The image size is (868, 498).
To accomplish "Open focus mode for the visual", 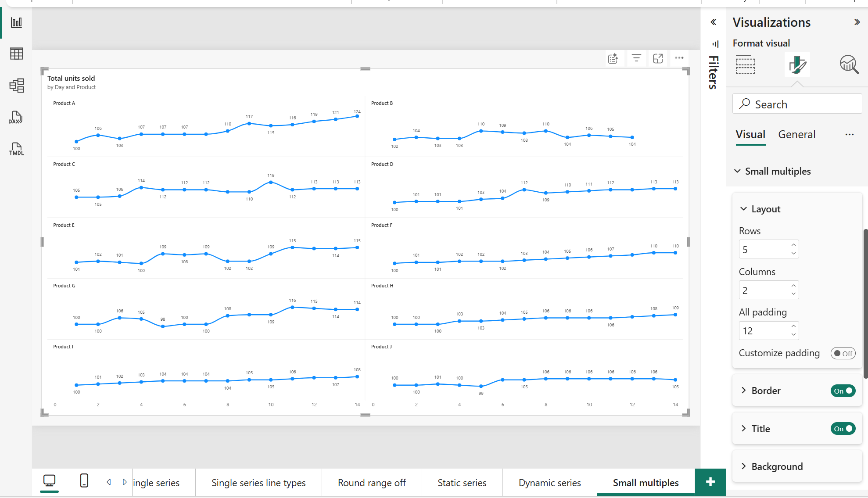I will tap(658, 58).
